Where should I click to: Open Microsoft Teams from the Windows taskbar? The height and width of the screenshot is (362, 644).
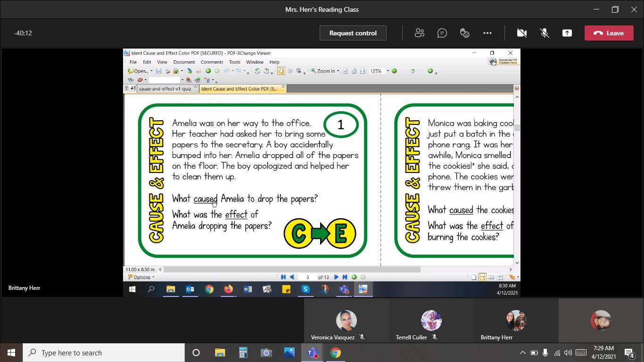[312, 353]
